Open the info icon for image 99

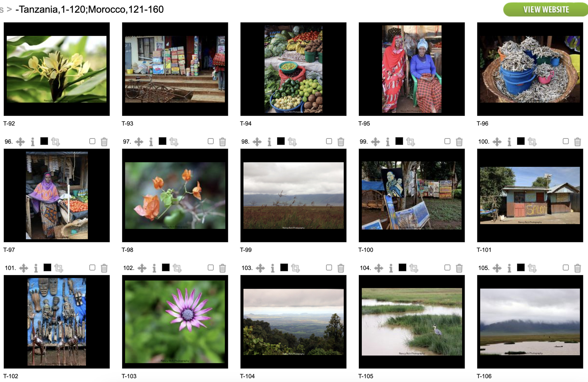pos(388,142)
